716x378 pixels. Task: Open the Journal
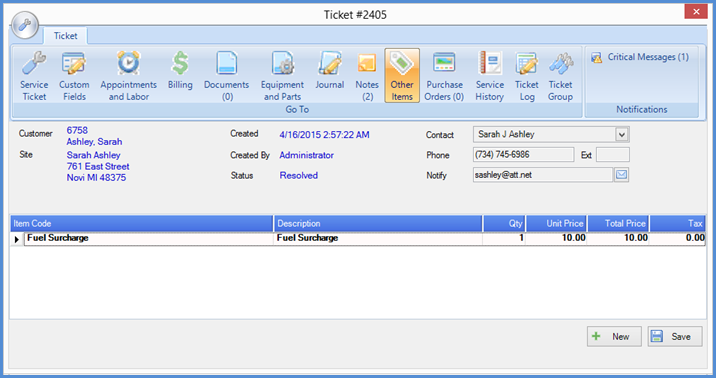(329, 71)
